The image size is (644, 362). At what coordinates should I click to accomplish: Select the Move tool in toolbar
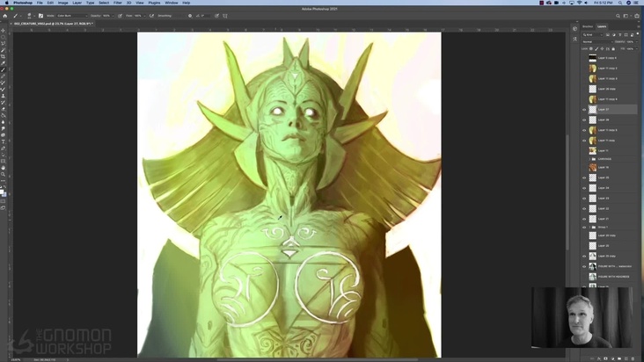click(4, 30)
